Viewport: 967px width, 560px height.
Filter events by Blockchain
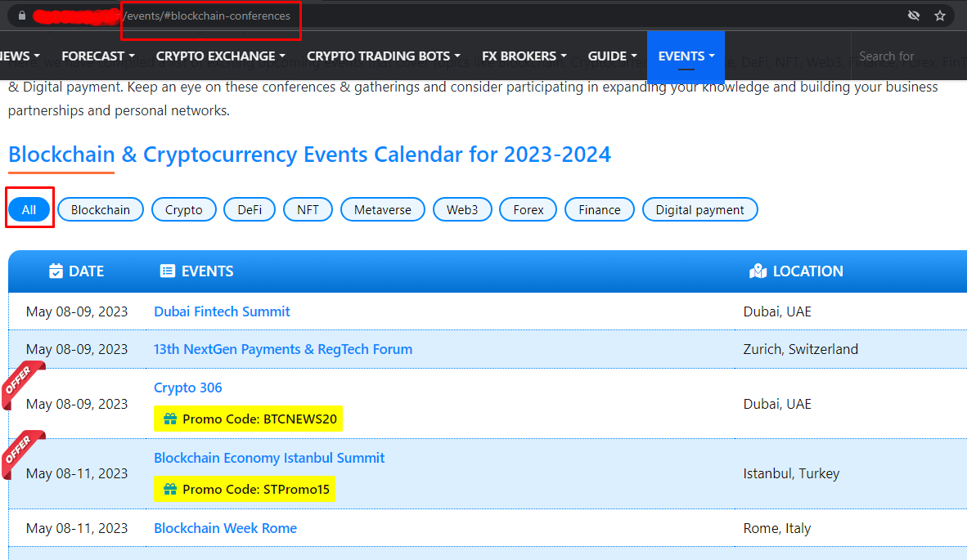pos(101,209)
